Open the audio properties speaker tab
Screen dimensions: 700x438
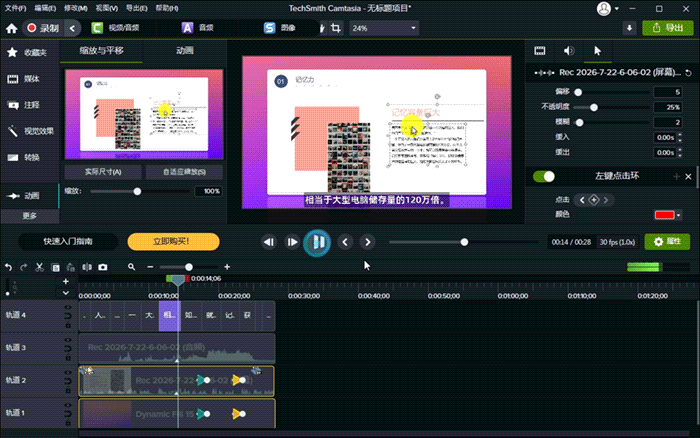pyautogui.click(x=568, y=51)
